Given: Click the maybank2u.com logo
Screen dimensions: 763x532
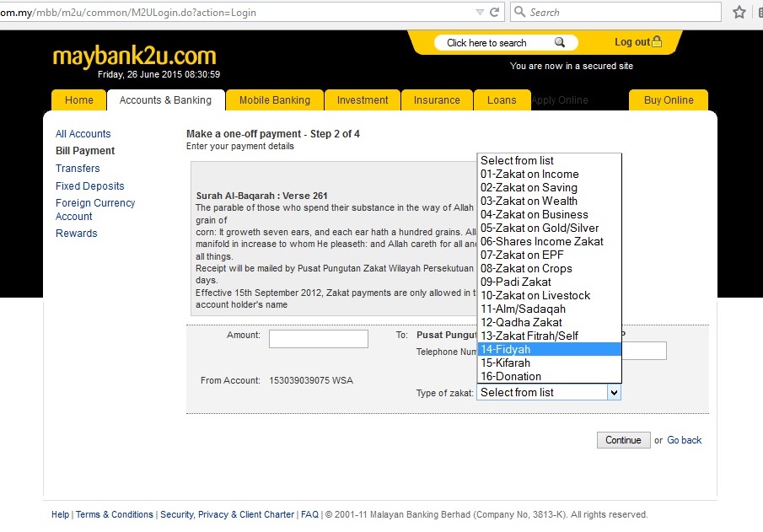Looking at the screenshot, I should click(x=134, y=56).
